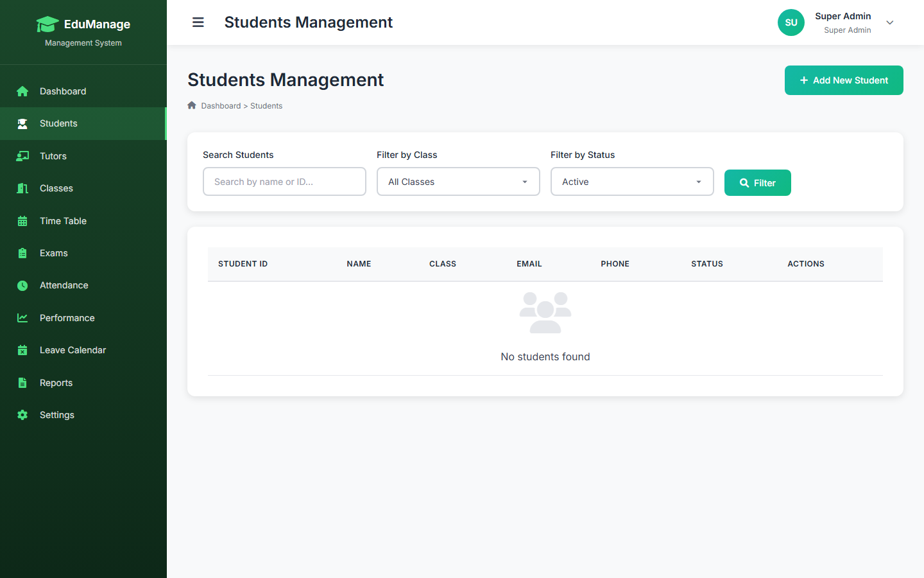The width and height of the screenshot is (924, 578).
Task: Open the Attendance section
Action: pyautogui.click(x=83, y=285)
